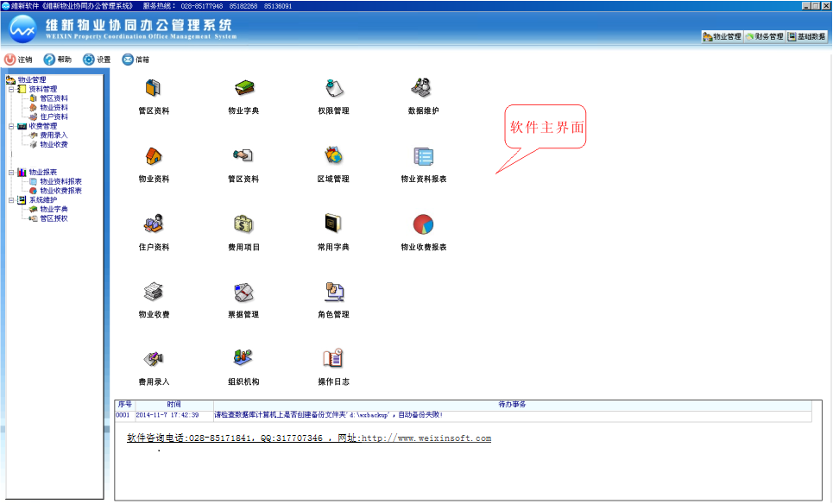Screen dimensions: 833x504
Task: Click the 注销 logout toolbar button
Action: pyautogui.click(x=18, y=60)
